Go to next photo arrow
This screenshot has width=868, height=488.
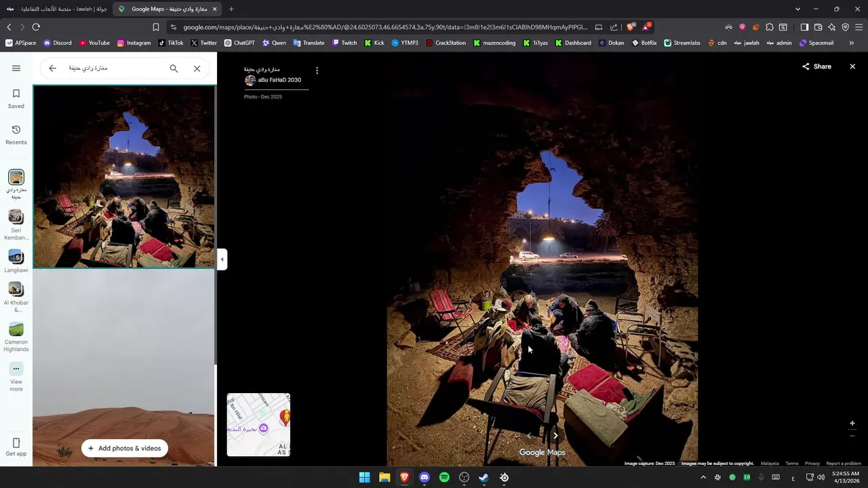[555, 436]
